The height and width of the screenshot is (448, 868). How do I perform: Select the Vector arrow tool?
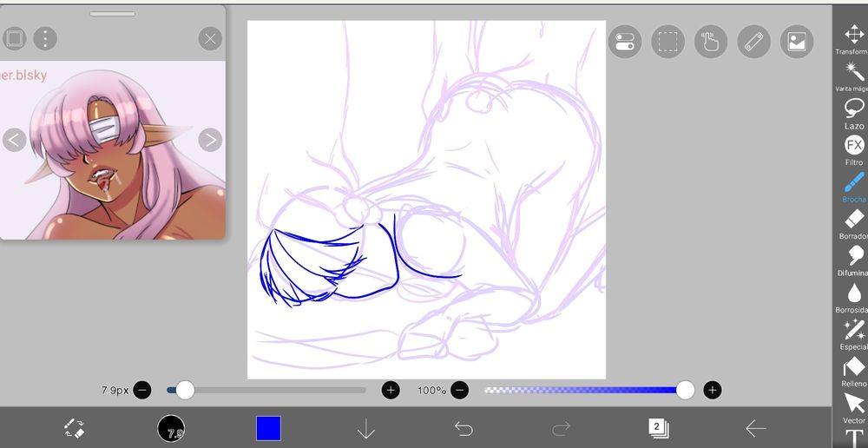853,408
